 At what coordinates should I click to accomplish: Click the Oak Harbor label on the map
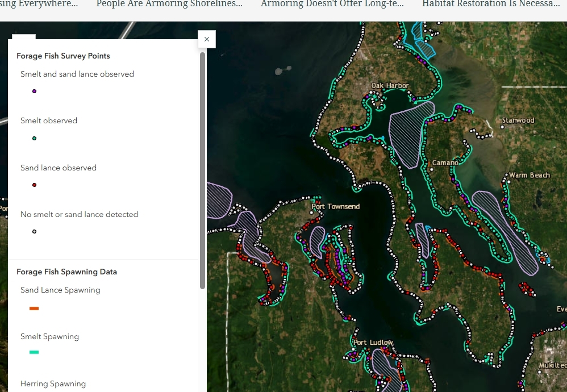click(390, 86)
